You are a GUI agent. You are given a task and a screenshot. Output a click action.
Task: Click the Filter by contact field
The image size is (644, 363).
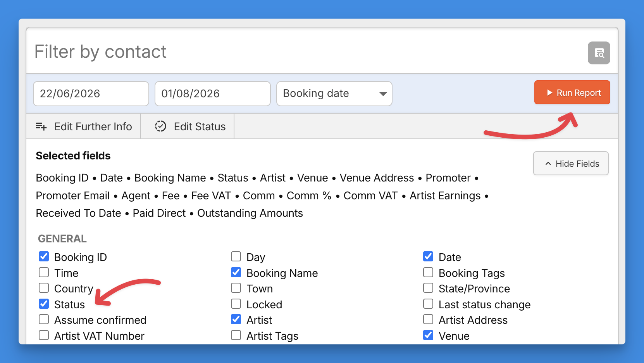pyautogui.click(x=306, y=52)
